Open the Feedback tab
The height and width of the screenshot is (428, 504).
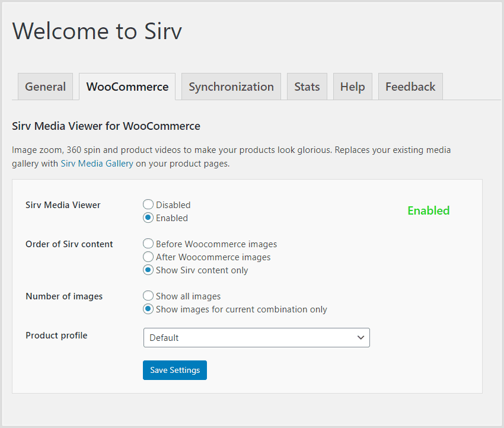(x=410, y=87)
